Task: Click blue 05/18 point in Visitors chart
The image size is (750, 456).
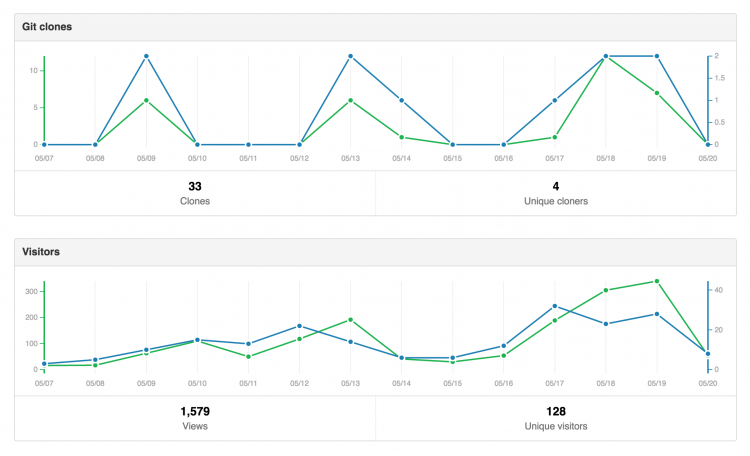Action: pos(606,324)
